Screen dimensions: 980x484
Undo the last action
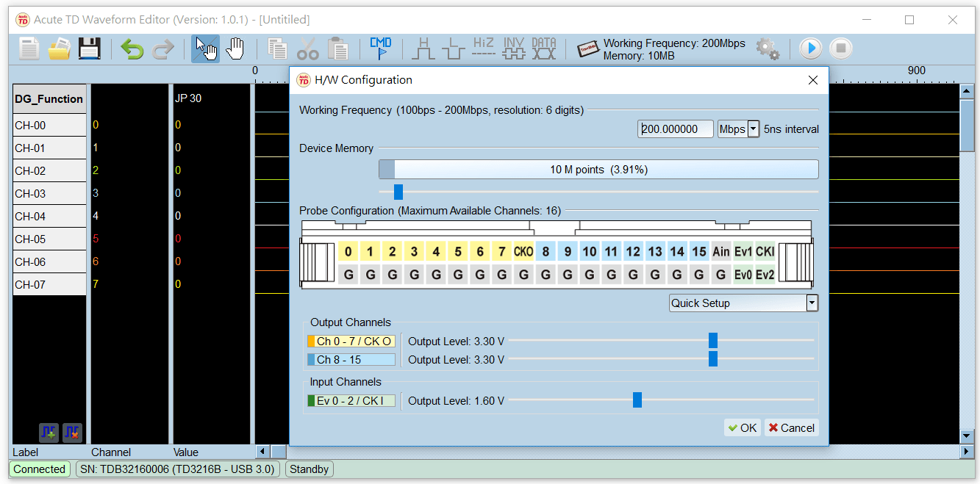pyautogui.click(x=132, y=48)
